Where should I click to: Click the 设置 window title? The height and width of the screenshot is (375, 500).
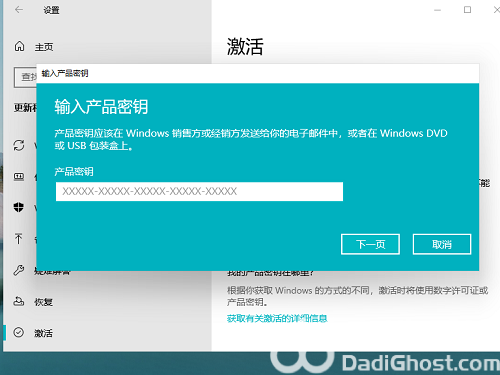click(51, 10)
